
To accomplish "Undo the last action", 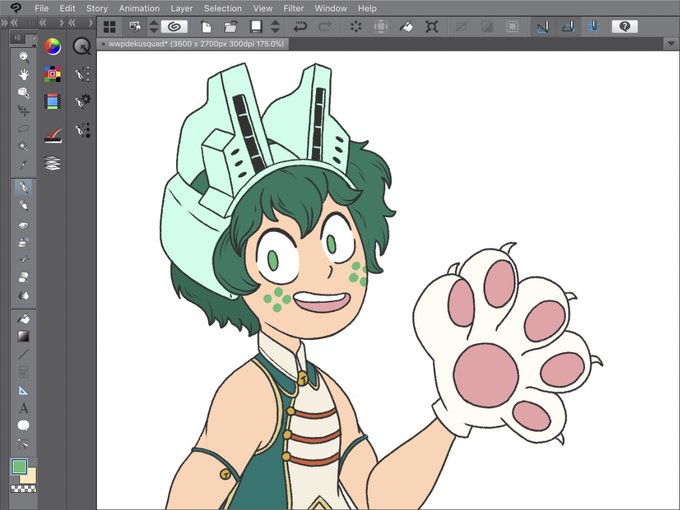I will (x=300, y=27).
